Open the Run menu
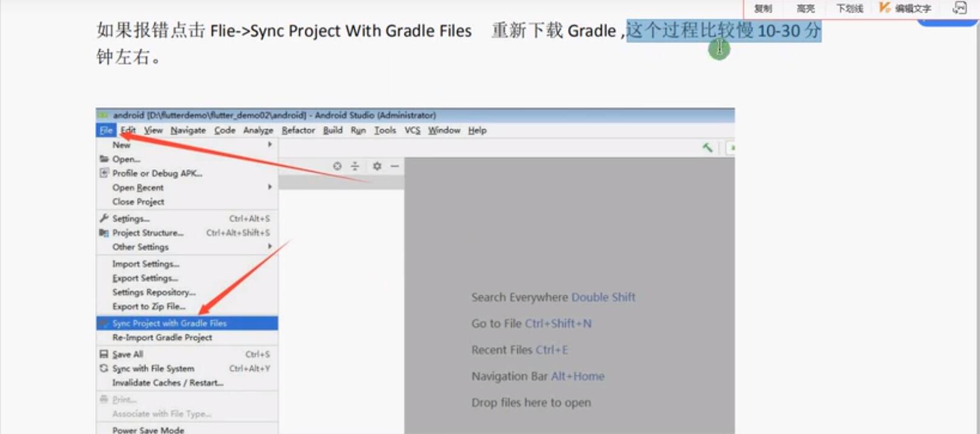This screenshot has height=434, width=980. point(358,130)
